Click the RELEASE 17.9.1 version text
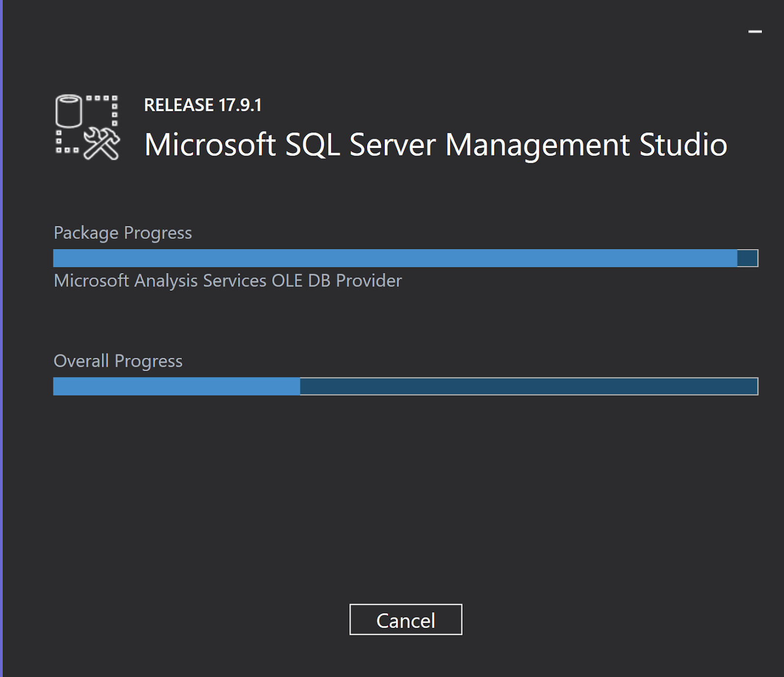The image size is (784, 677). coord(202,105)
